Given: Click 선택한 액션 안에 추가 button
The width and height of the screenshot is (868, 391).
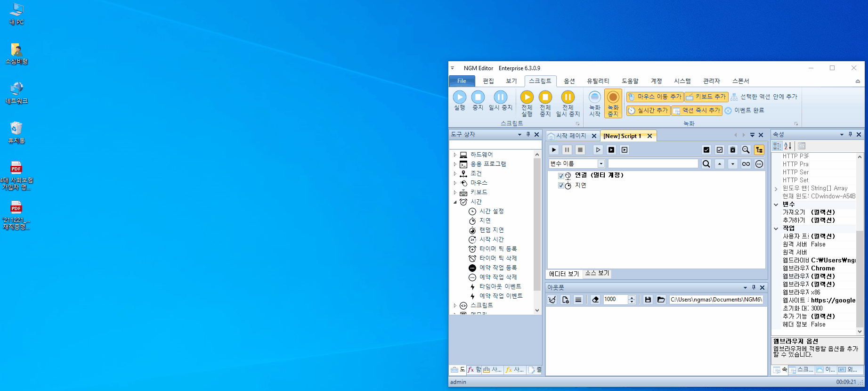Looking at the screenshot, I should point(764,97).
